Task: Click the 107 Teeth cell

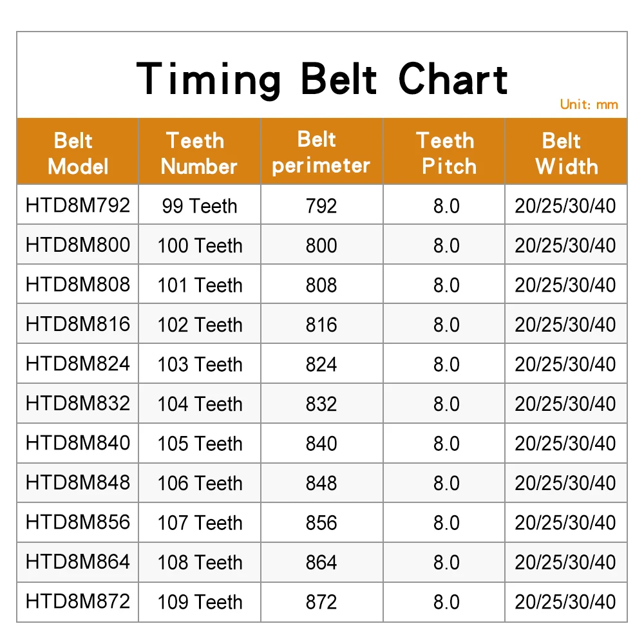Action: (200, 523)
